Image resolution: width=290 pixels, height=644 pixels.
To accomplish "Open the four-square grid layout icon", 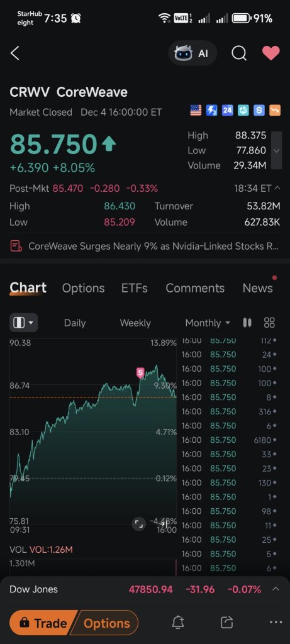I will click(x=269, y=323).
